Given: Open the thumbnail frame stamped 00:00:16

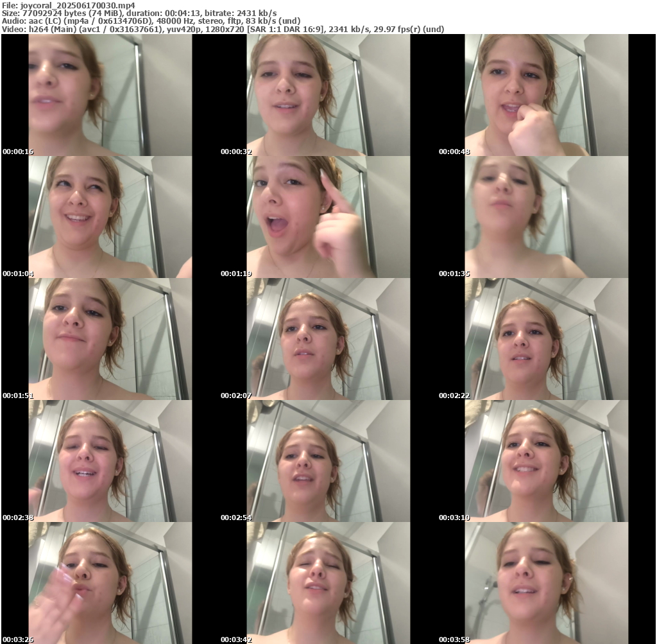Looking at the screenshot, I should click(110, 95).
